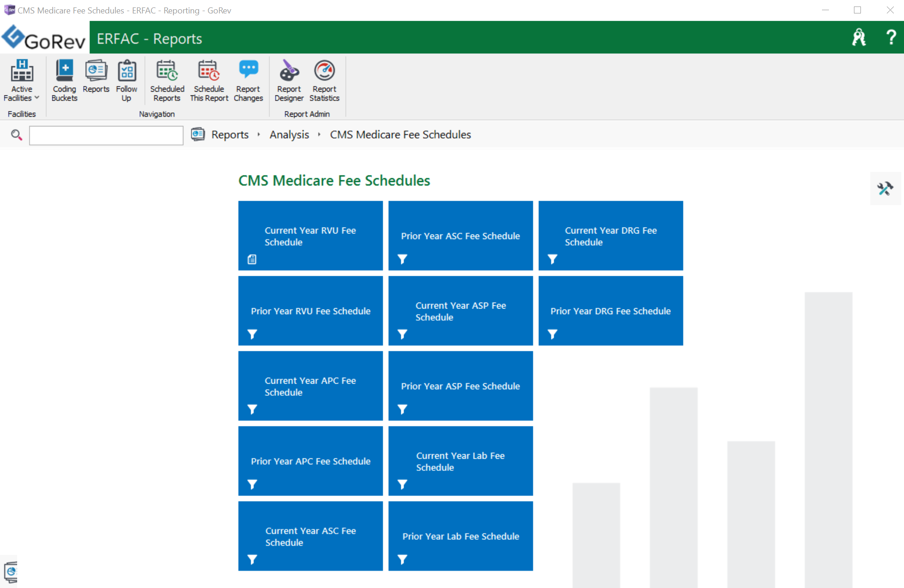
Task: Click filter icon on Prior Year RVU tile
Action: [x=252, y=334]
